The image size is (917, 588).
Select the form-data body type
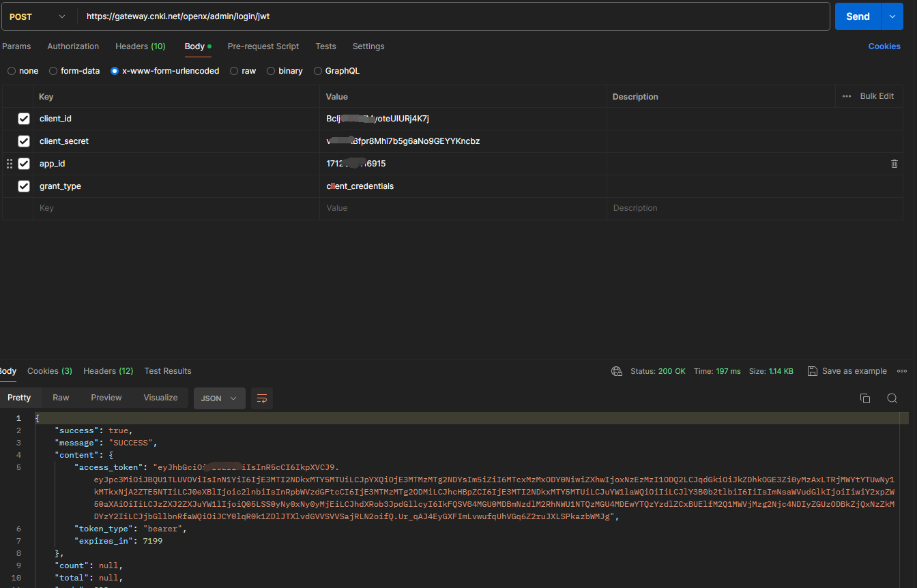tap(74, 71)
